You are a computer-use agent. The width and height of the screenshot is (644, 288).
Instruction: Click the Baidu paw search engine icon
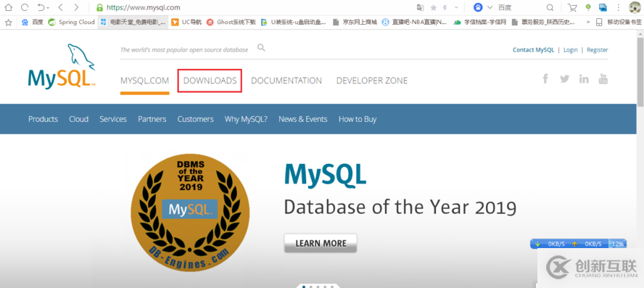(x=478, y=7)
